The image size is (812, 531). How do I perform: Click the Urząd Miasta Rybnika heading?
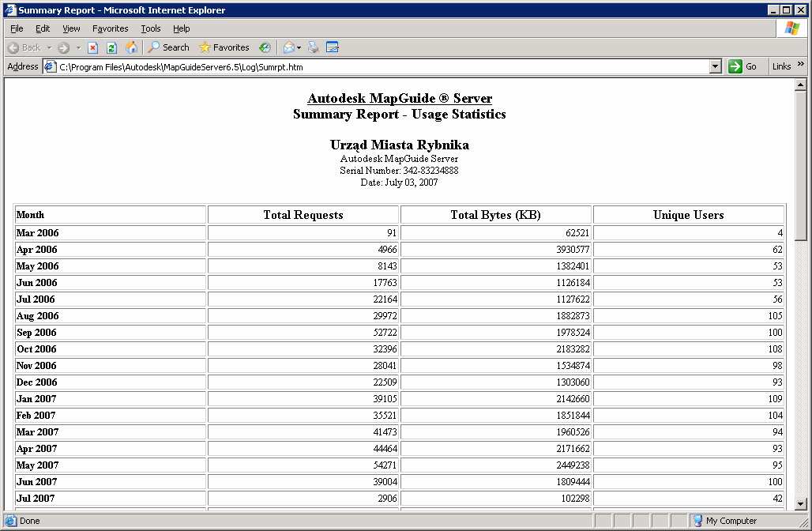coord(399,145)
